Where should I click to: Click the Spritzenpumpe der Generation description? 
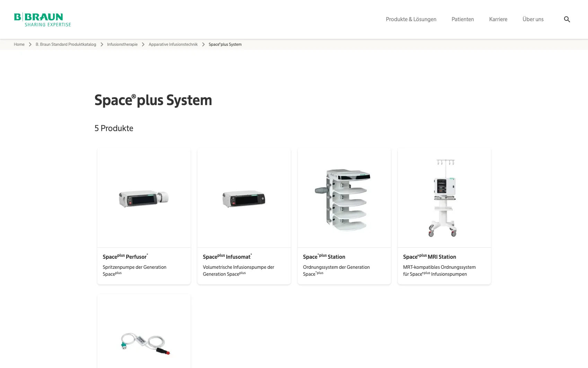click(x=134, y=271)
